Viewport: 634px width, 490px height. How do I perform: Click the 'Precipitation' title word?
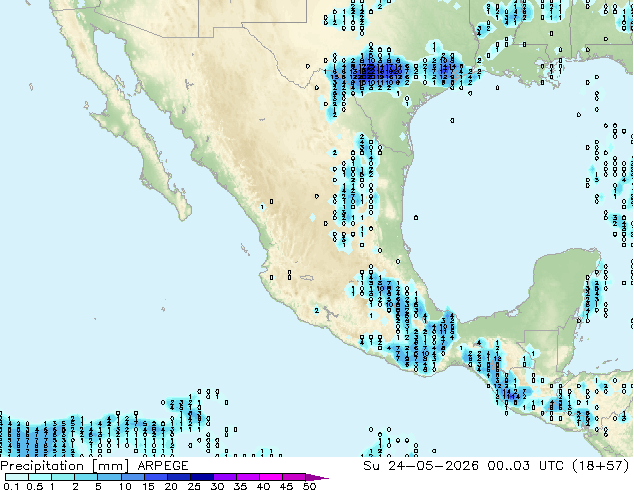tap(42, 466)
